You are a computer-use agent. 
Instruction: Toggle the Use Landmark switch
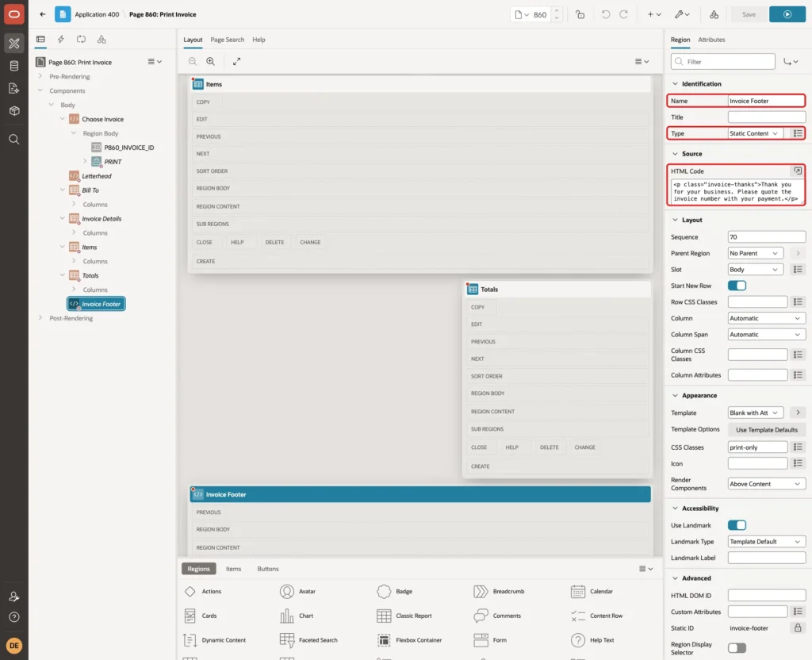point(737,525)
